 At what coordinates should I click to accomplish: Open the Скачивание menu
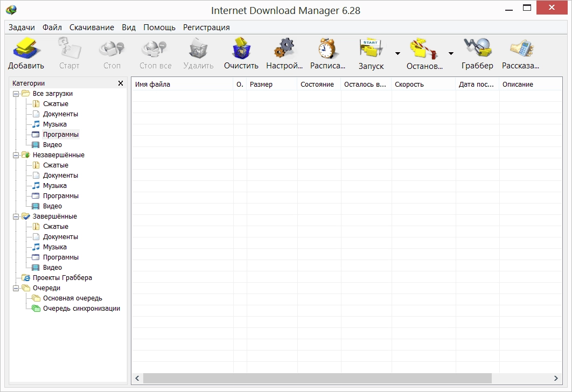[92, 27]
